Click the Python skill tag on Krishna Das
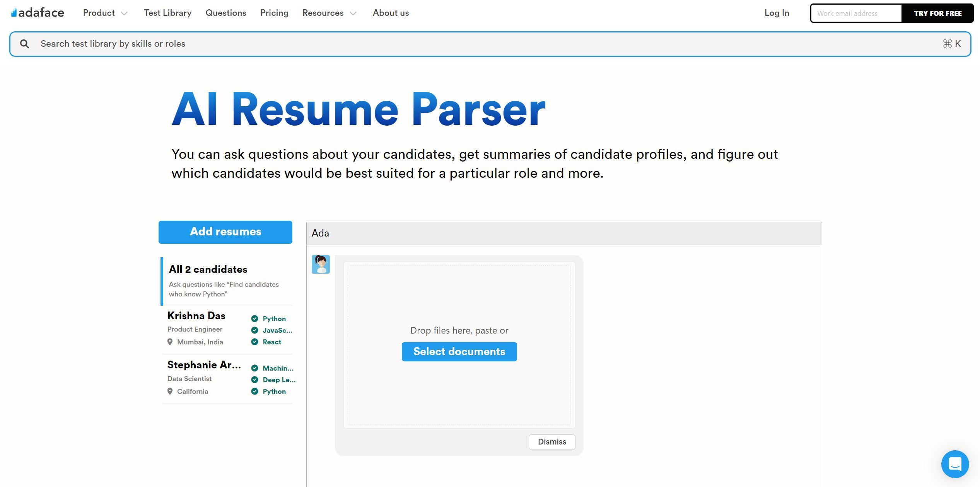The height and width of the screenshot is (487, 980). pyautogui.click(x=274, y=318)
